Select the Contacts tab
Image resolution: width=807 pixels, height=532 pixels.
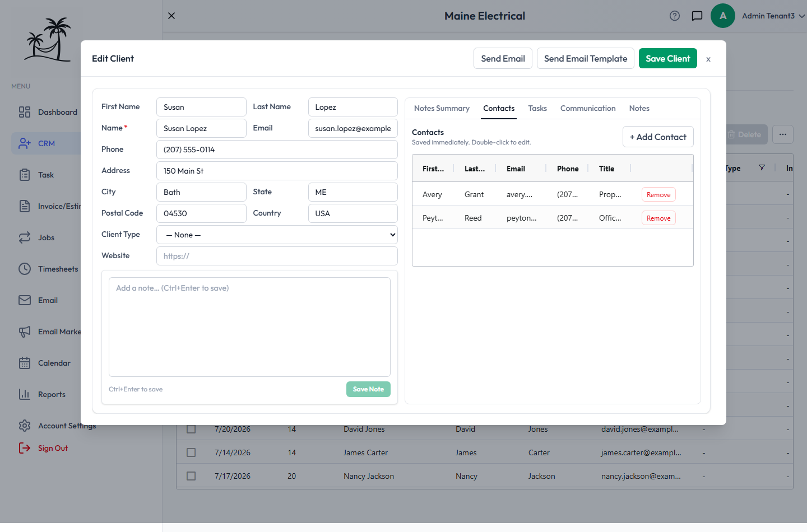coord(499,108)
